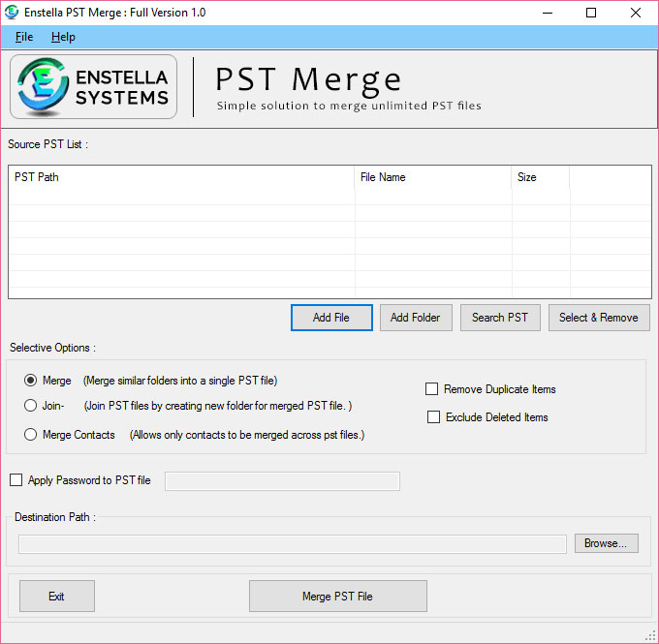659x644 pixels.
Task: Click the Search PST button
Action: click(500, 318)
